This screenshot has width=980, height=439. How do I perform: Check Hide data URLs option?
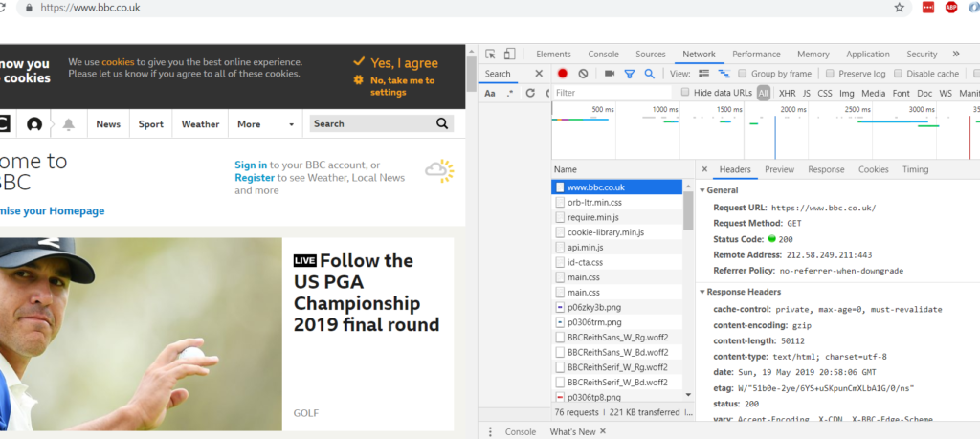[685, 93]
